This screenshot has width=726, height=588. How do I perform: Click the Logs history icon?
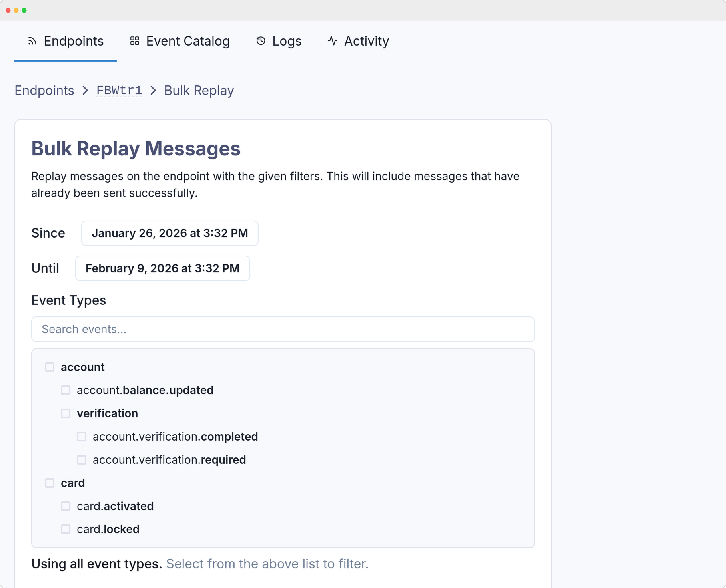click(261, 41)
